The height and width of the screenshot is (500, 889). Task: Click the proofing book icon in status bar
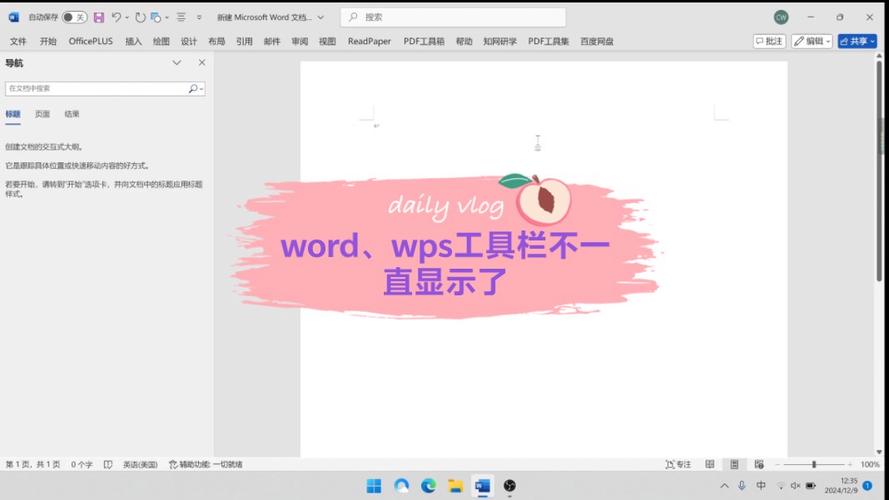[x=108, y=464]
